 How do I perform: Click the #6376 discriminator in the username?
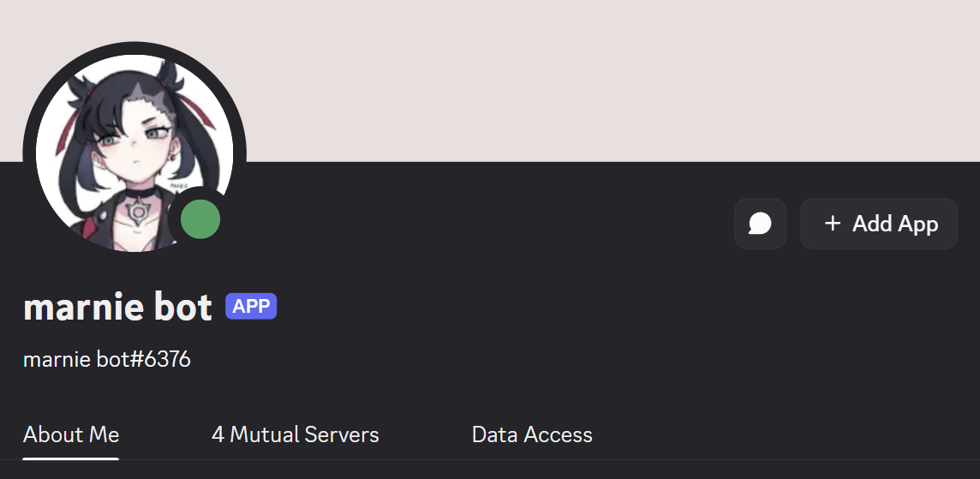(167, 359)
